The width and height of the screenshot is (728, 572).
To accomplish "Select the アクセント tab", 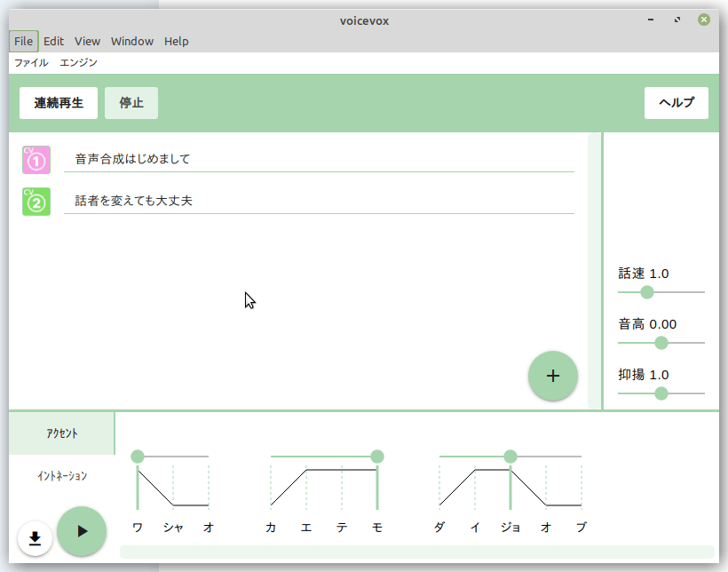I will coord(62,433).
